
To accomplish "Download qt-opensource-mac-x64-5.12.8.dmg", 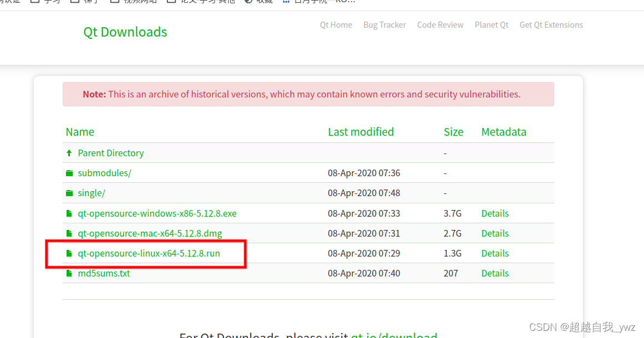I will [150, 233].
